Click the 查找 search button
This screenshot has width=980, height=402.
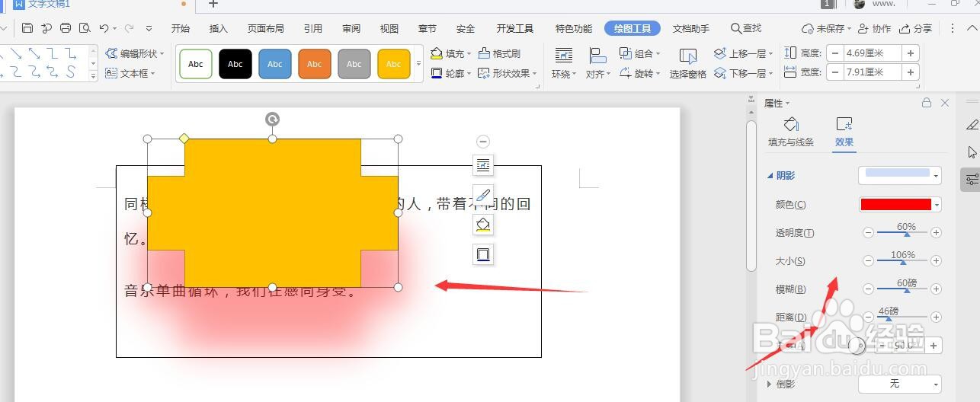click(746, 28)
